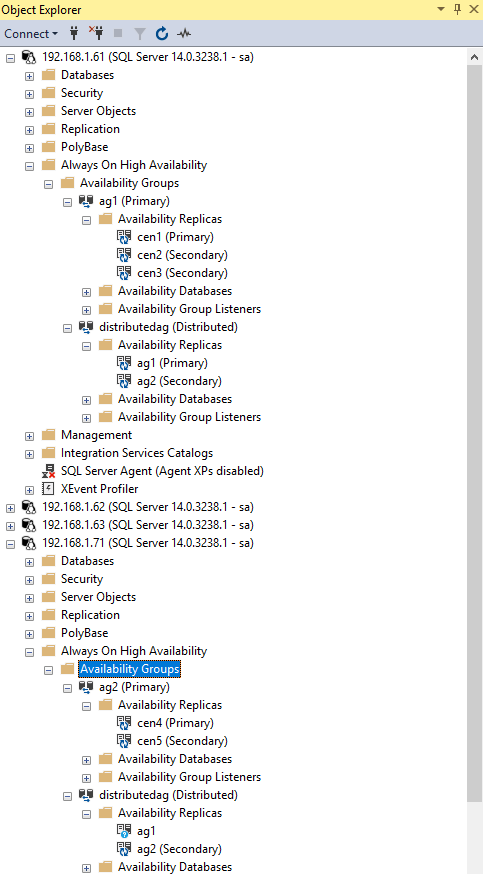The image size is (483, 874).
Task: Click distributedag (Distributed) icon under server 192.168.1.61
Action: [86, 327]
